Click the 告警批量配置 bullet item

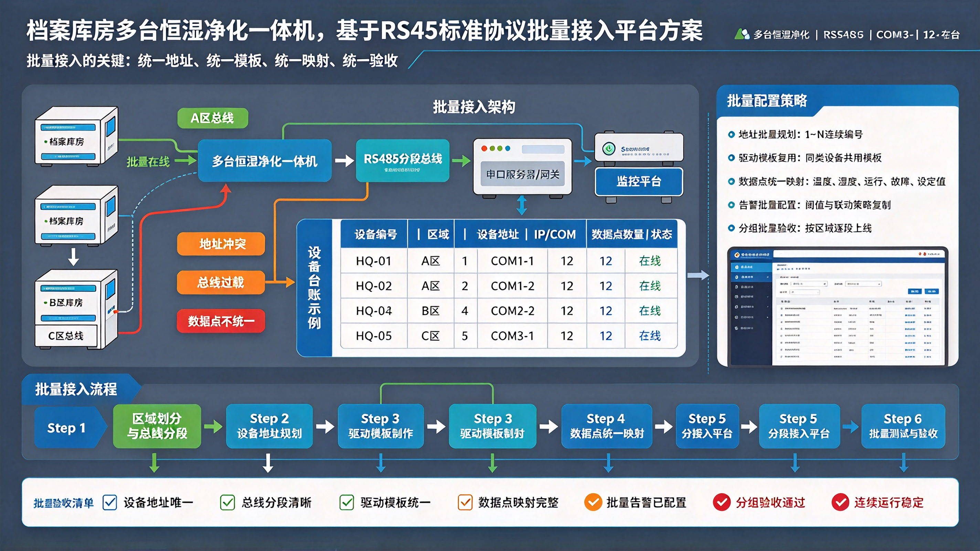point(809,205)
